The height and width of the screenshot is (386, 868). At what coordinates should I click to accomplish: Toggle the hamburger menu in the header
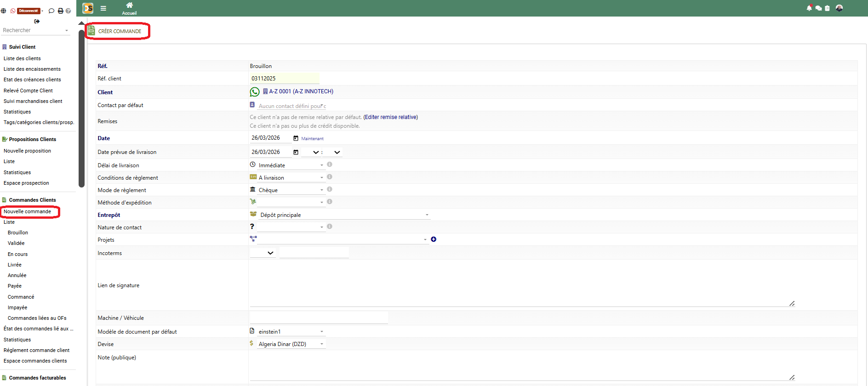click(103, 8)
